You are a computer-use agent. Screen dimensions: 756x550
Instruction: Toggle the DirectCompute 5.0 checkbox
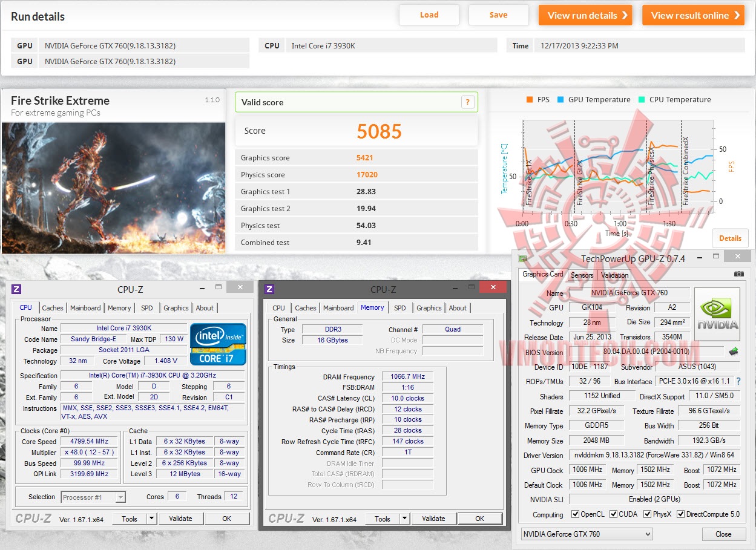[x=680, y=514]
